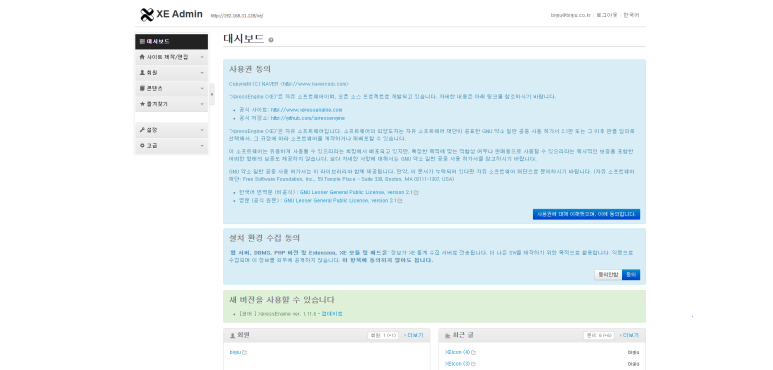
Task: Open the official xpressengine.com site link
Action: [x=306, y=110]
